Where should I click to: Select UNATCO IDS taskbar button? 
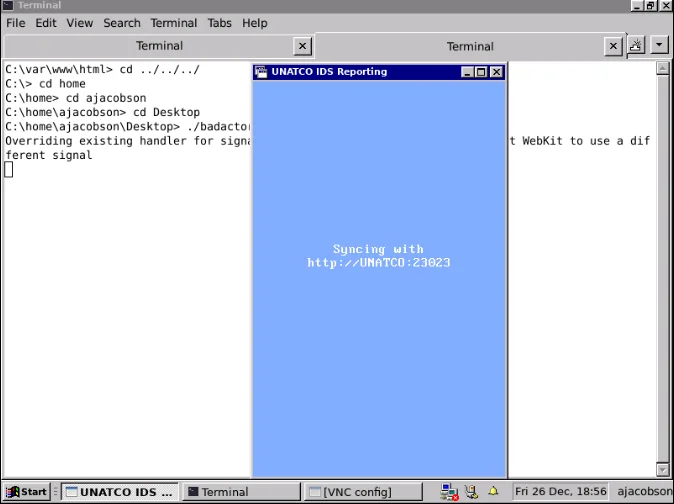coord(119,492)
